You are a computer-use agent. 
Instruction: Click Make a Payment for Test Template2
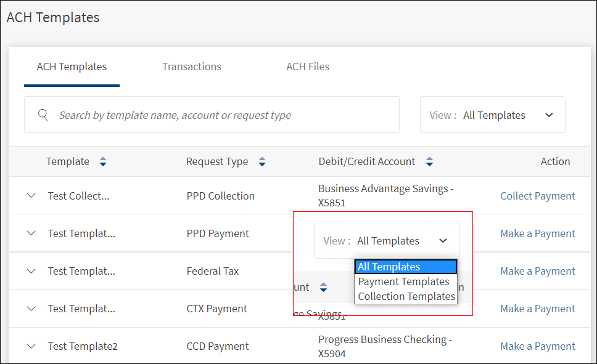[x=537, y=346]
